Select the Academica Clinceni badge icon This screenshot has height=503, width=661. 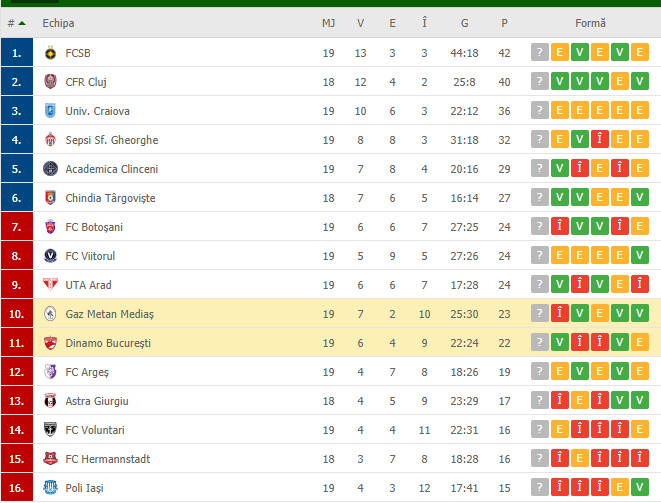pos(50,169)
